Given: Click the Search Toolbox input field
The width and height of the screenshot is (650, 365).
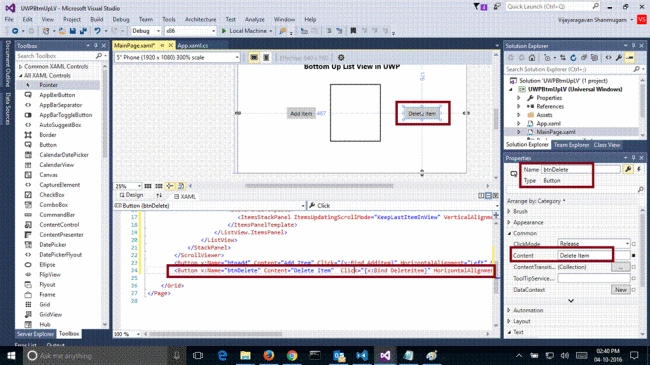Looking at the screenshot, I should [56, 56].
